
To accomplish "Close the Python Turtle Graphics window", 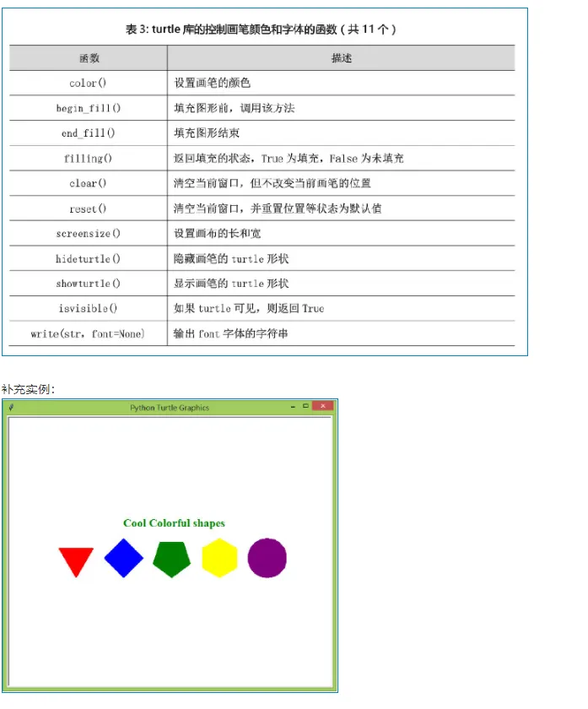I will [x=323, y=406].
